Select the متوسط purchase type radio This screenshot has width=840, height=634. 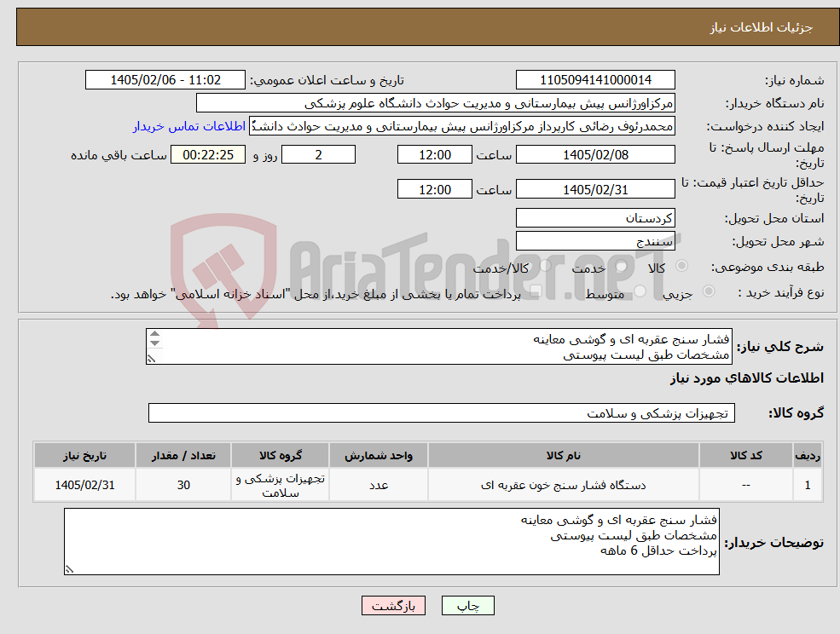click(x=640, y=291)
